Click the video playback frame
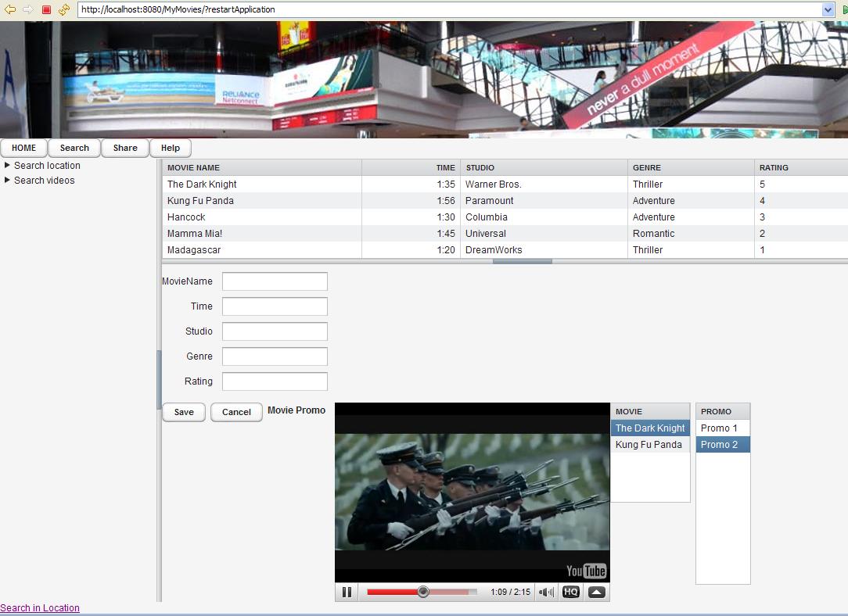The width and height of the screenshot is (848, 616). (x=473, y=492)
